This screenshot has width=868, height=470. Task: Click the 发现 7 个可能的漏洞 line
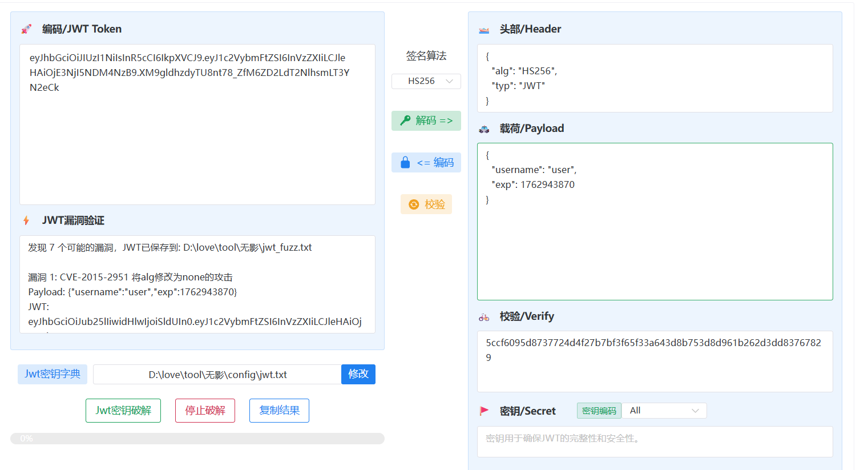(x=170, y=247)
